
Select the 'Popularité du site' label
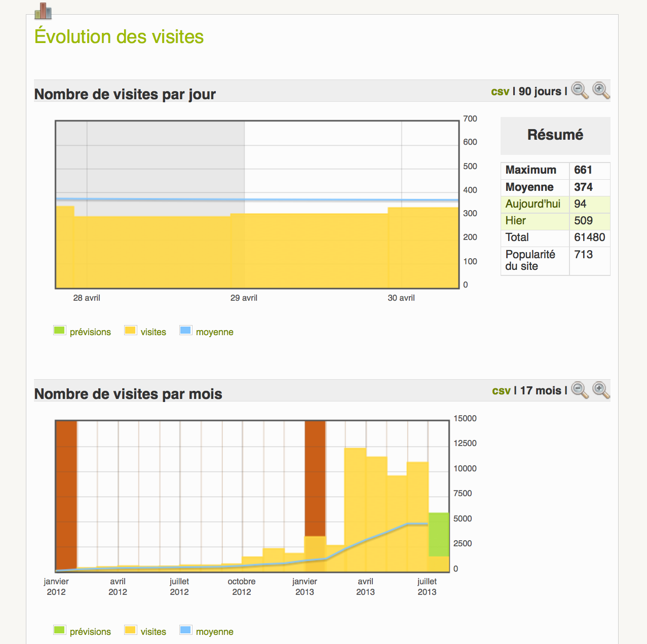(x=530, y=260)
